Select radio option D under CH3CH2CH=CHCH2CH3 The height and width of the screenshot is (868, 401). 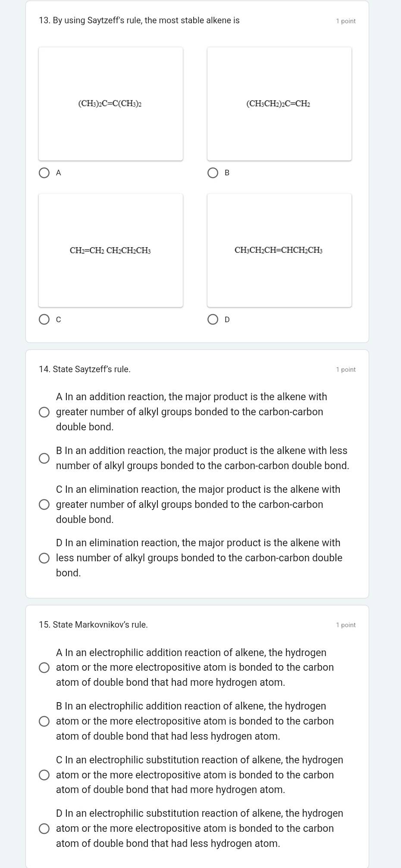[213, 320]
